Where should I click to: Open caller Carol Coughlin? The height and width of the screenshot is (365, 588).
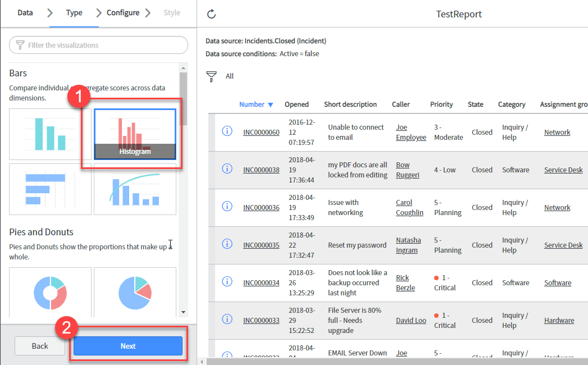409,207
